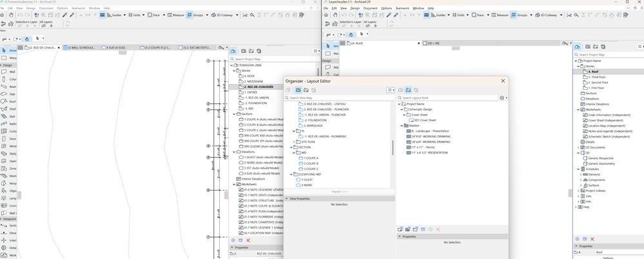Viewport: 644px width, 259px height.
Task: Click the Search Layout Book field
Action: (x=447, y=98)
